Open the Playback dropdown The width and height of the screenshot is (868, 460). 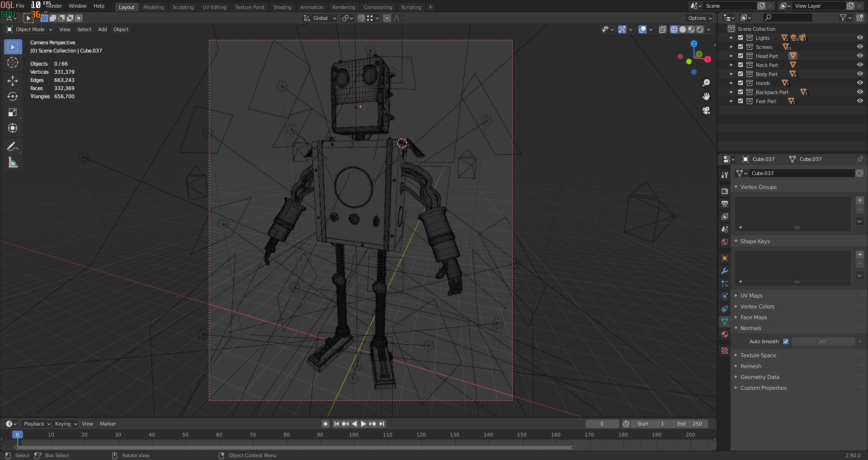point(37,424)
